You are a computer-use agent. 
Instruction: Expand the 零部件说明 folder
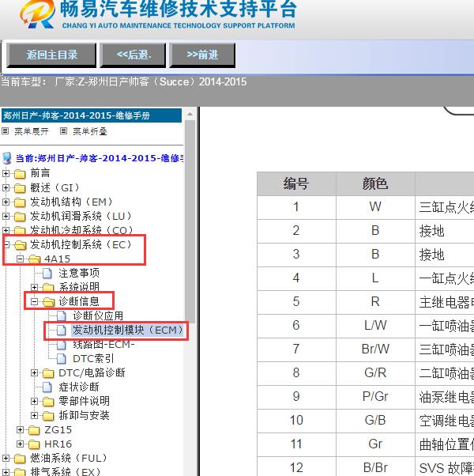34,402
